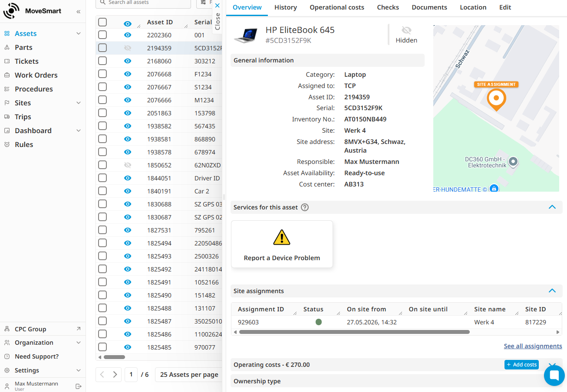Click the filter sliders icon

204,2
